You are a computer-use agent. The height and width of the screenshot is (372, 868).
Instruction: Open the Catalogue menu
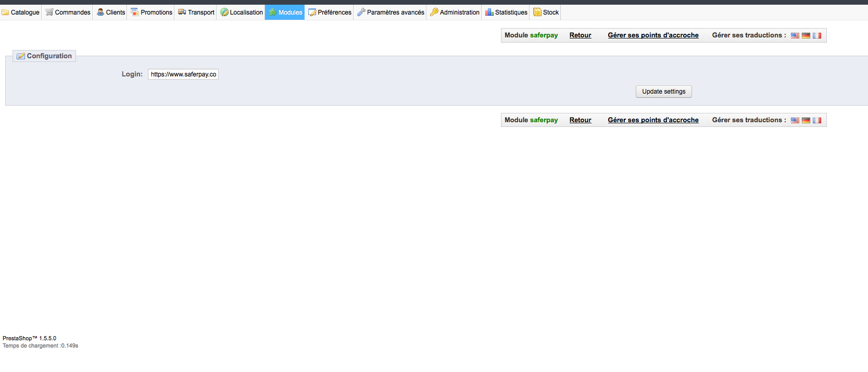pyautogui.click(x=21, y=12)
